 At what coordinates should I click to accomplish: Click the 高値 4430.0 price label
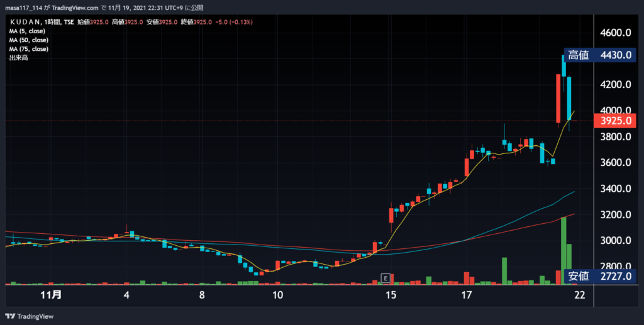point(599,55)
